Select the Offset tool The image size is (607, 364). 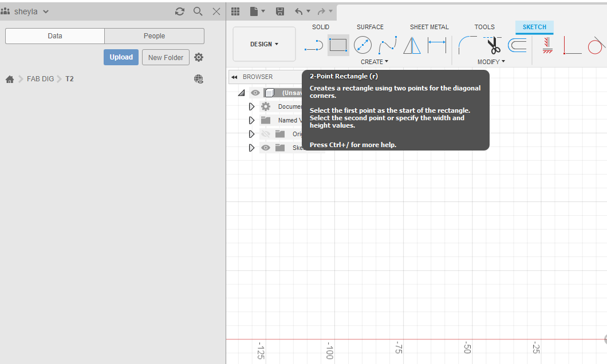click(x=517, y=45)
